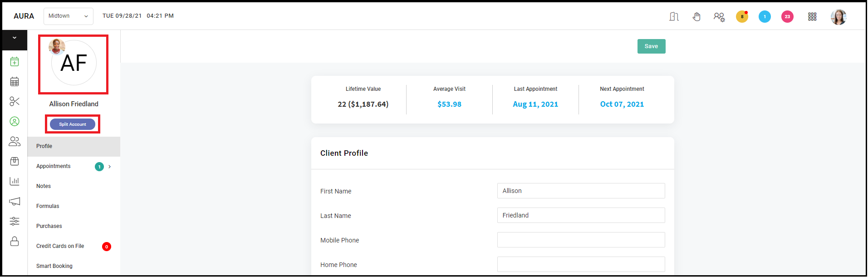Click the hand waitlist icon
Viewport: 868px width, 277px height.
click(x=696, y=17)
